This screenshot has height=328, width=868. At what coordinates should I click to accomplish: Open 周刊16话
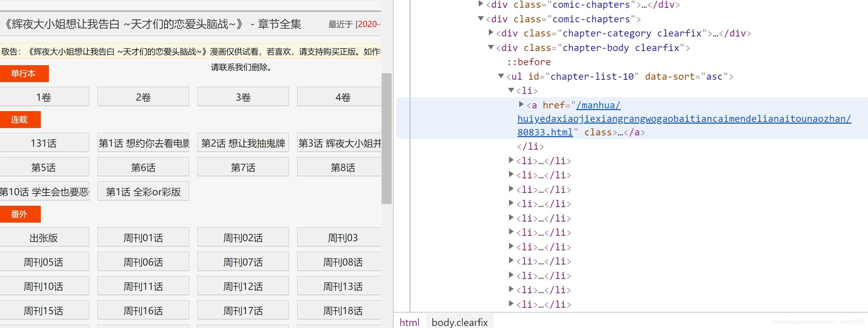143,310
